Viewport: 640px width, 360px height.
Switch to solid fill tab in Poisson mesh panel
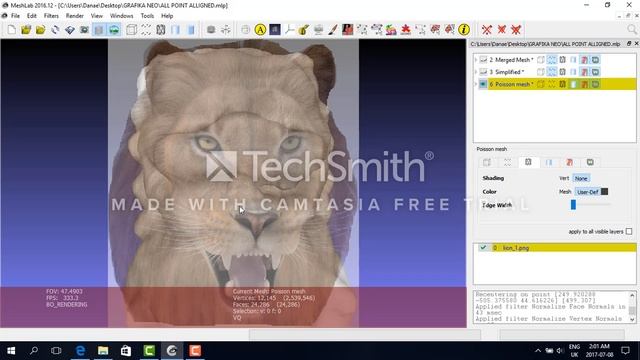(x=549, y=162)
